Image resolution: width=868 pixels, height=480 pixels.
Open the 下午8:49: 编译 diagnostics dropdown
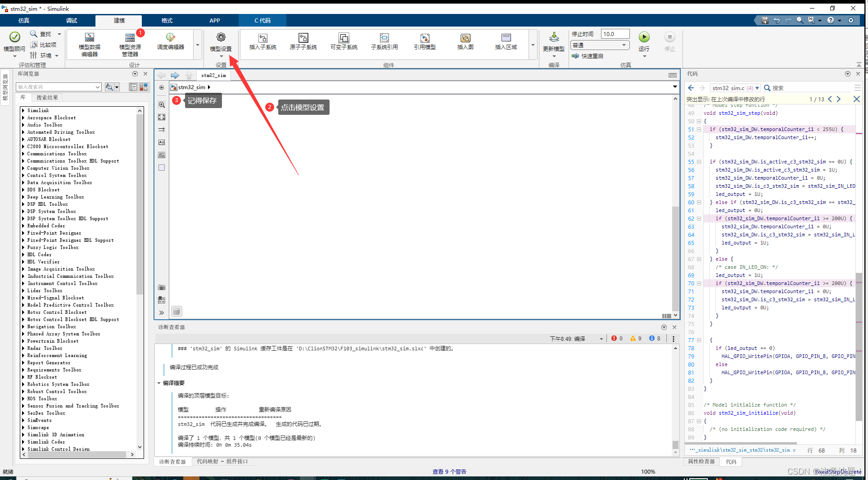(601, 339)
